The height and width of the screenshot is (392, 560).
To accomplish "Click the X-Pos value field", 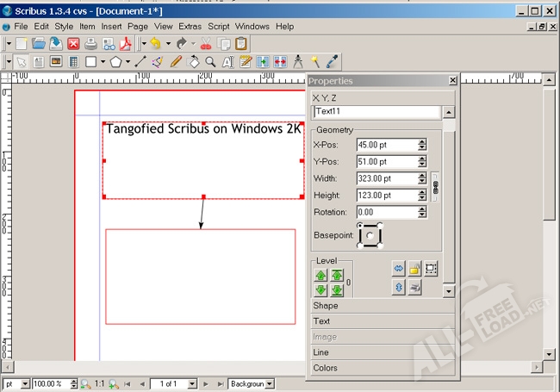I will 385,145.
